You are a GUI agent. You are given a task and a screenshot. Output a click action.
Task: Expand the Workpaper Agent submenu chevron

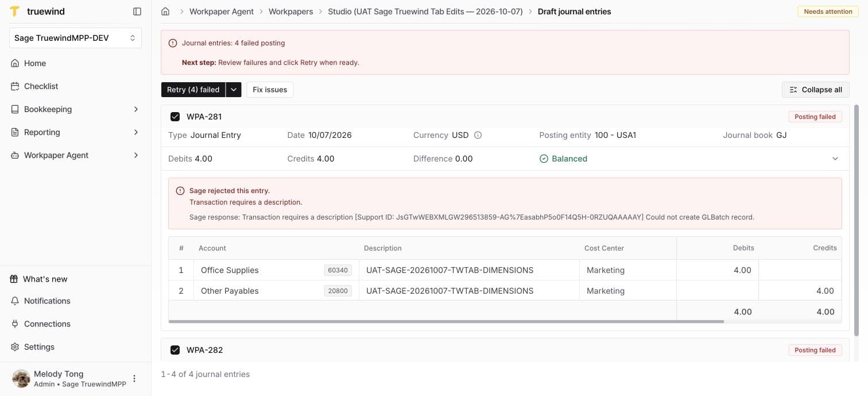[136, 155]
